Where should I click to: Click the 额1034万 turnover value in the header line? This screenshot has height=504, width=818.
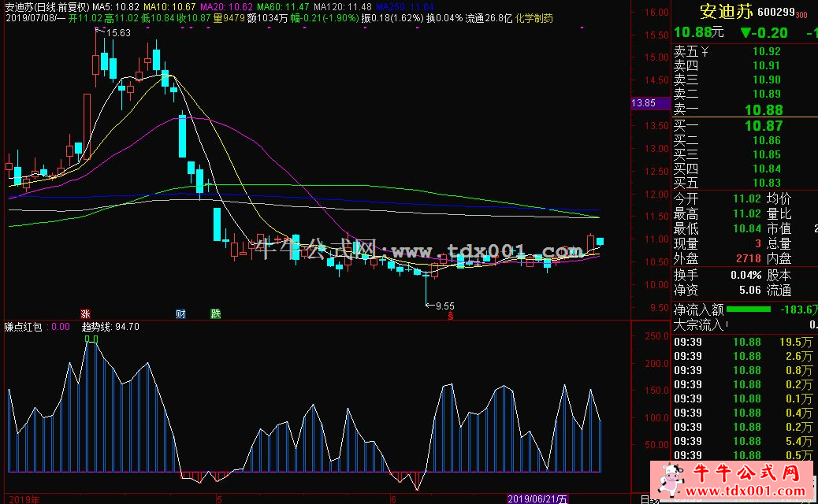(267, 18)
